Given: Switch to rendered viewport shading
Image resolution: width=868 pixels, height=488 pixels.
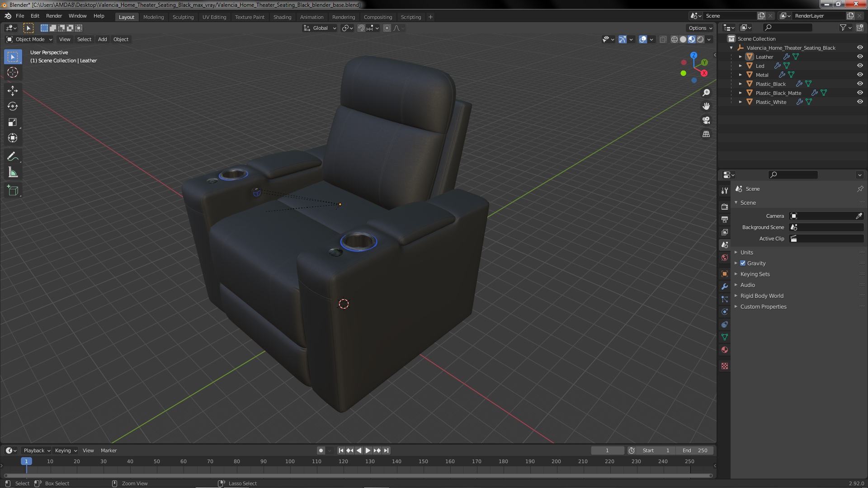Looking at the screenshot, I should tap(700, 40).
